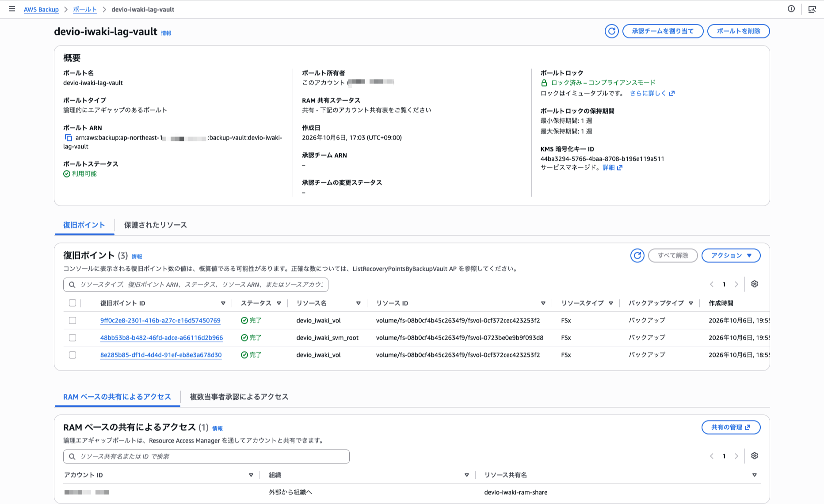Click devio_iwaki_svm_root resource name cell

tap(327, 337)
